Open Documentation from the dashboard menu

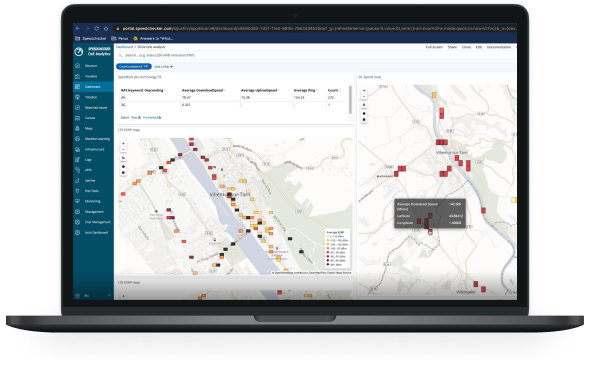(x=499, y=47)
